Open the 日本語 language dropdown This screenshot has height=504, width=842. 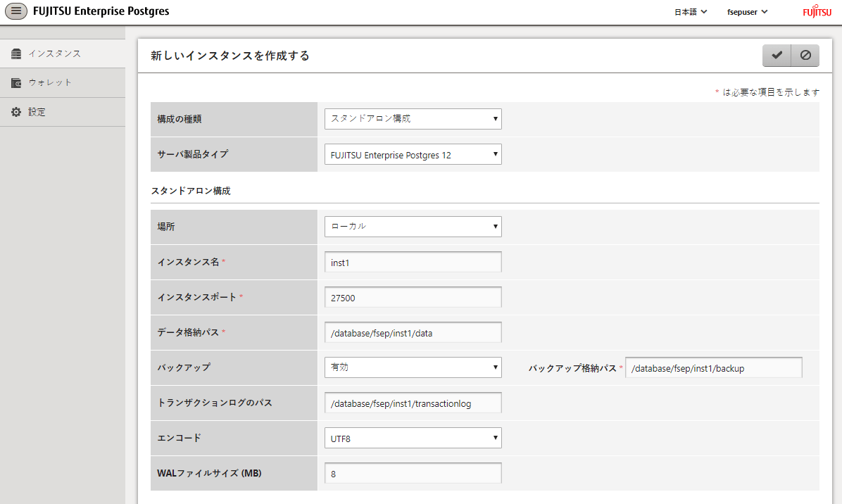(691, 12)
